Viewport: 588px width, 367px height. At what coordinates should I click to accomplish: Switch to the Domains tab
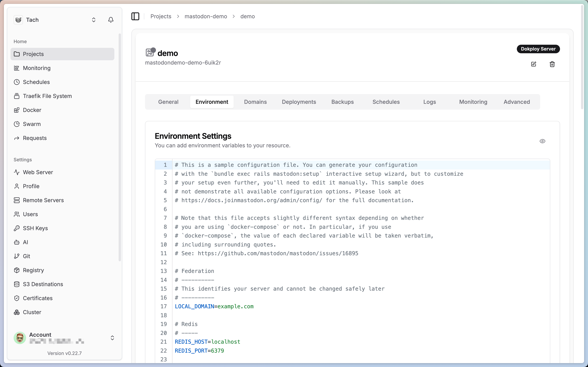click(255, 102)
